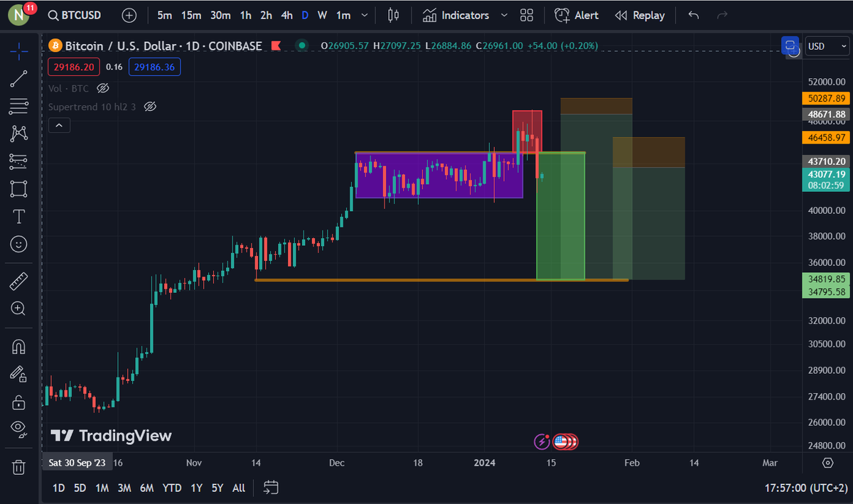Redo the chart action
853x504 pixels.
coord(722,15)
